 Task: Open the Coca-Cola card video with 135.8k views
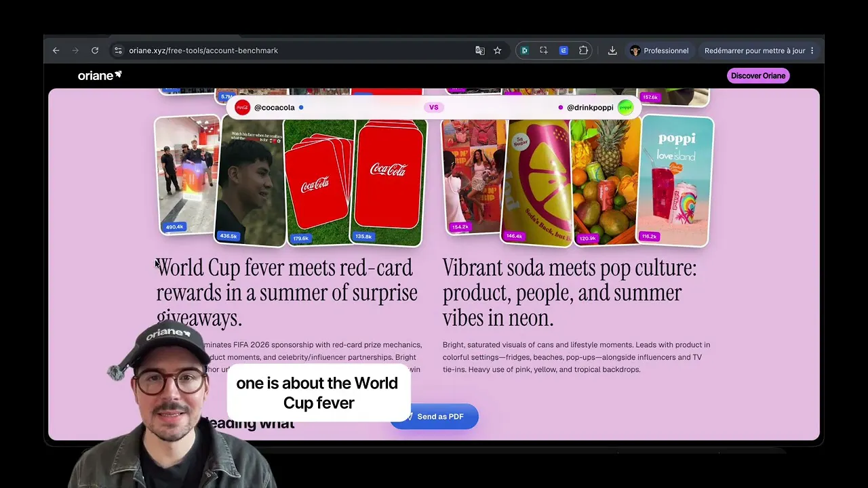[x=389, y=182]
